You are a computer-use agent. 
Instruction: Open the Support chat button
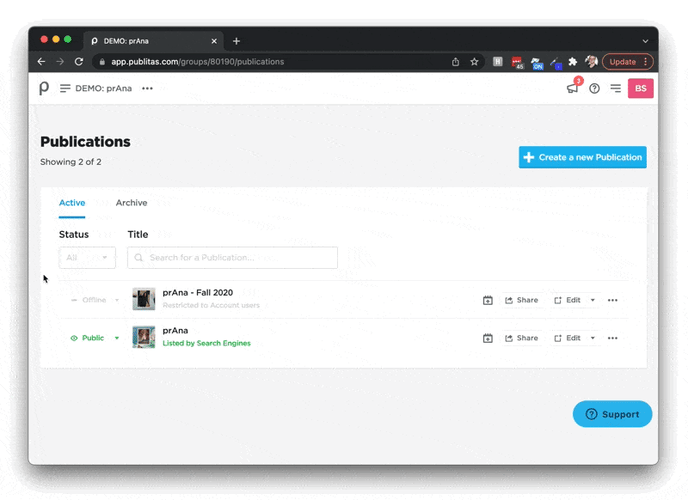point(612,414)
